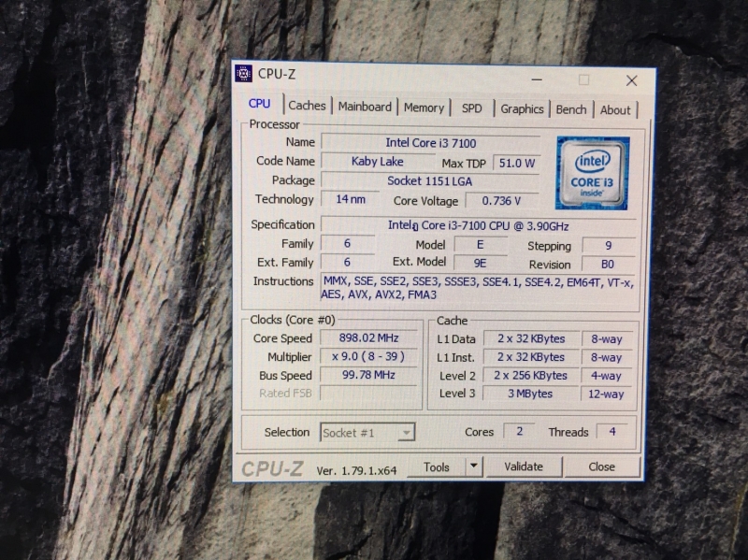The width and height of the screenshot is (748, 560).
Task: Click the L1 Inst. '8-way' associativity
Action: 607,357
